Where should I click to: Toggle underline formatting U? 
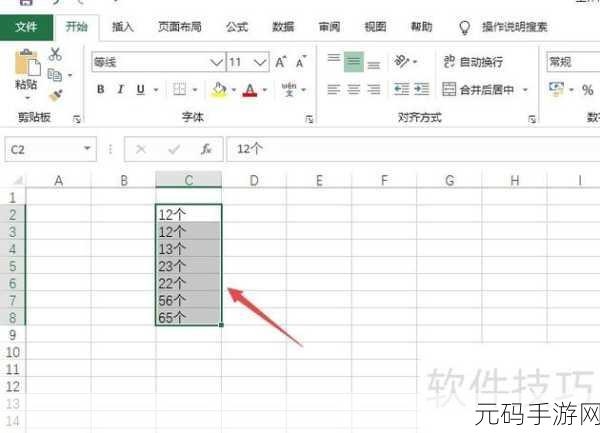(141, 90)
